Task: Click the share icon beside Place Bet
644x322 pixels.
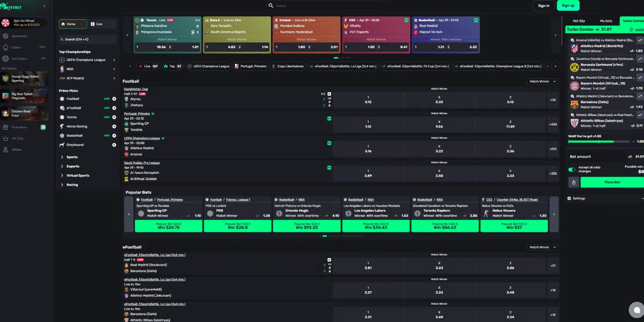Action: 574,182
